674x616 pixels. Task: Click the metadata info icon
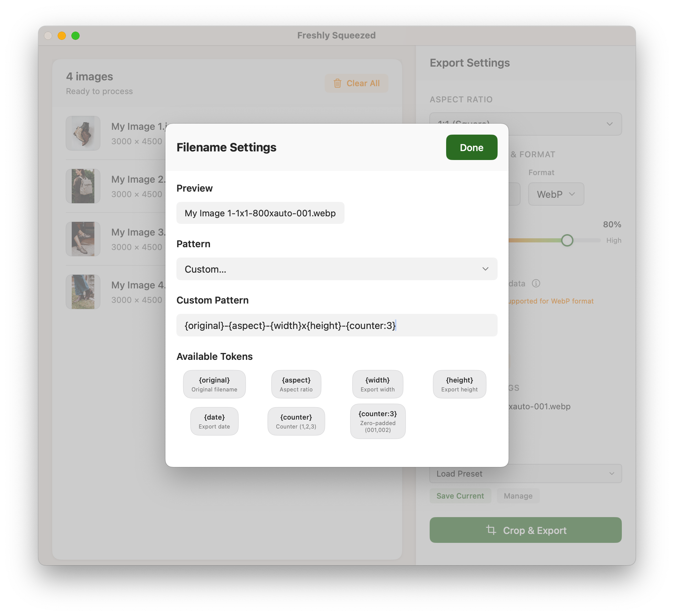coord(536,283)
